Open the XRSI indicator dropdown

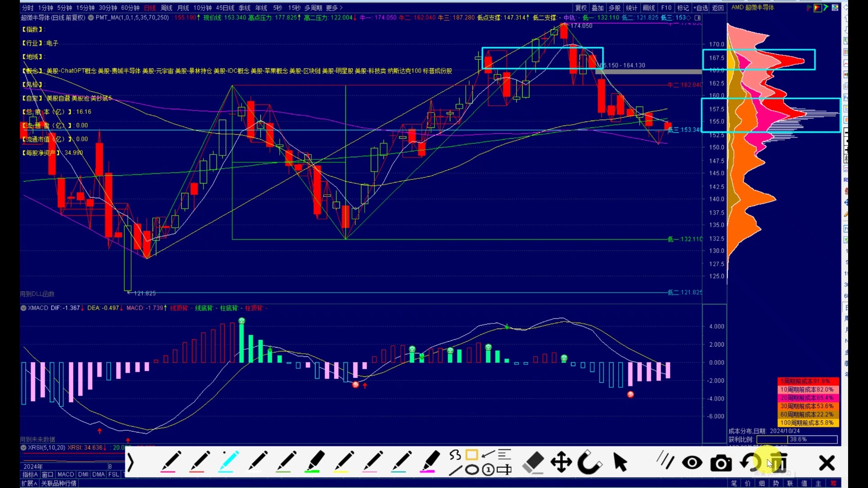coord(24,447)
